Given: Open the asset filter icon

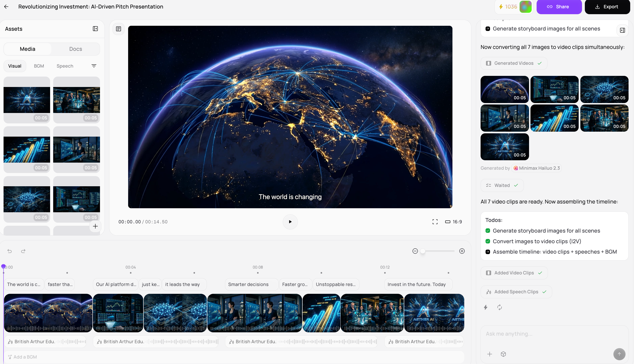Looking at the screenshot, I should click(94, 66).
